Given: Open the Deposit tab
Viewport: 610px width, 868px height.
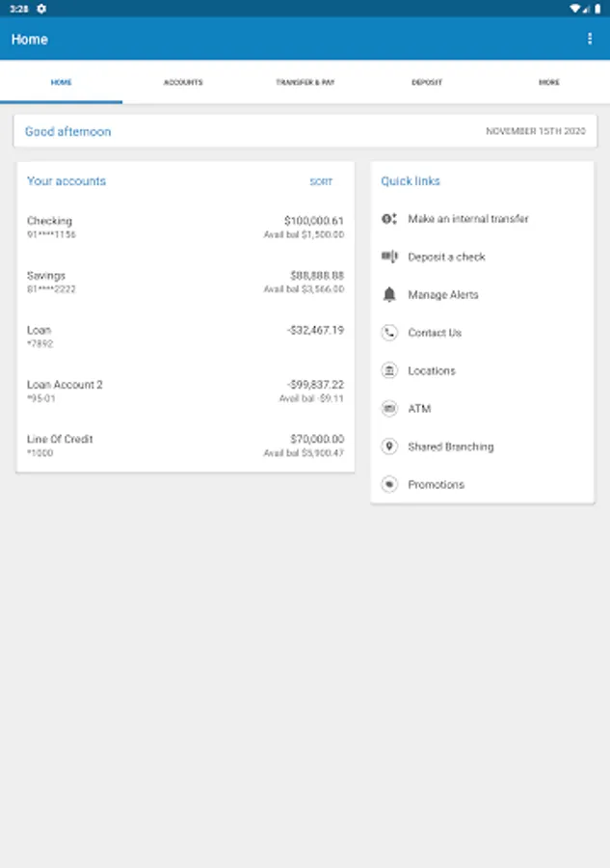Looking at the screenshot, I should (427, 82).
